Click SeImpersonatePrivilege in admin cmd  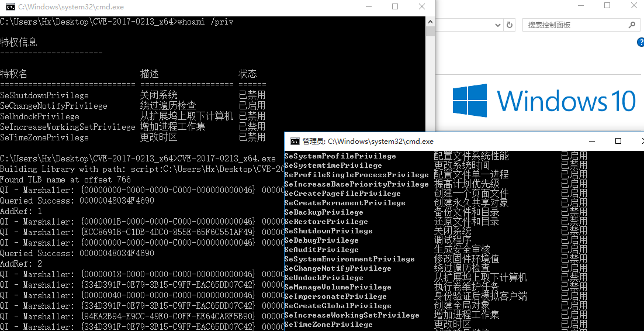click(x=335, y=296)
